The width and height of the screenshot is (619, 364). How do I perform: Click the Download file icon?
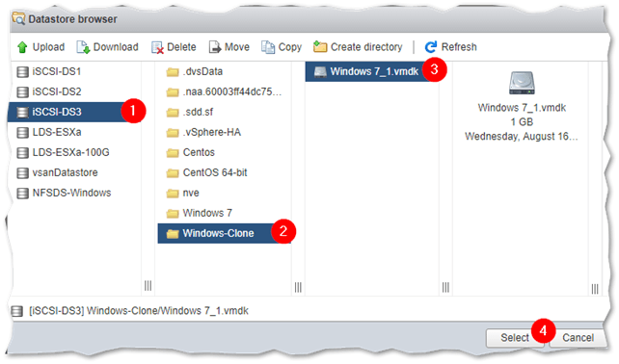coord(83,47)
